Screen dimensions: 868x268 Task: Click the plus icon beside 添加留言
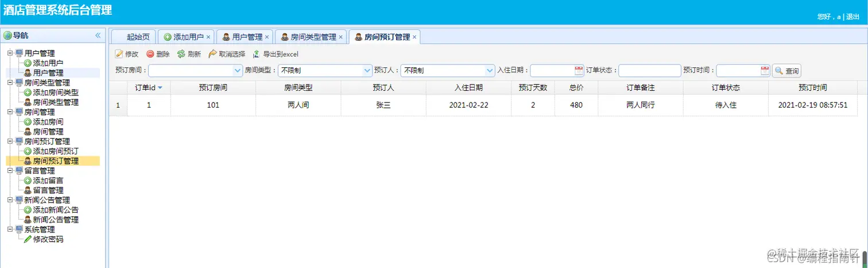28,181
